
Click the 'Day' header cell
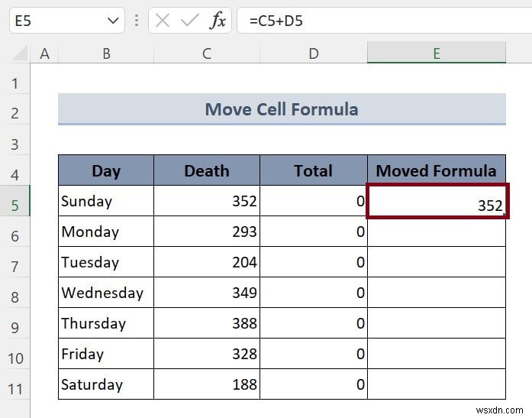pos(106,170)
